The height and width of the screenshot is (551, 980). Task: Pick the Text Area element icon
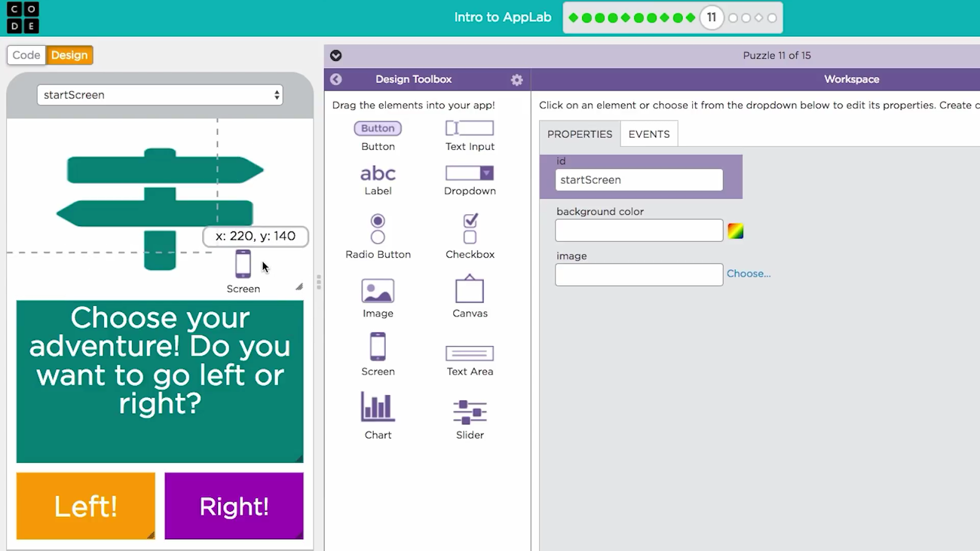click(x=469, y=353)
